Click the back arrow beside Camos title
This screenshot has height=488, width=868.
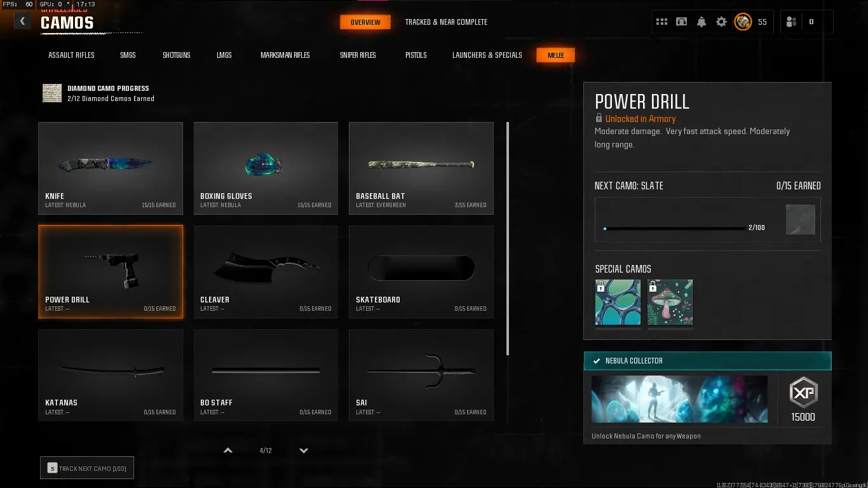(22, 22)
